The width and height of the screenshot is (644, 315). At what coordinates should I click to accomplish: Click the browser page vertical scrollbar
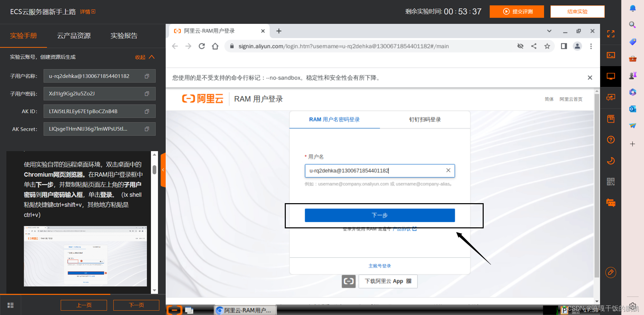tap(597, 185)
